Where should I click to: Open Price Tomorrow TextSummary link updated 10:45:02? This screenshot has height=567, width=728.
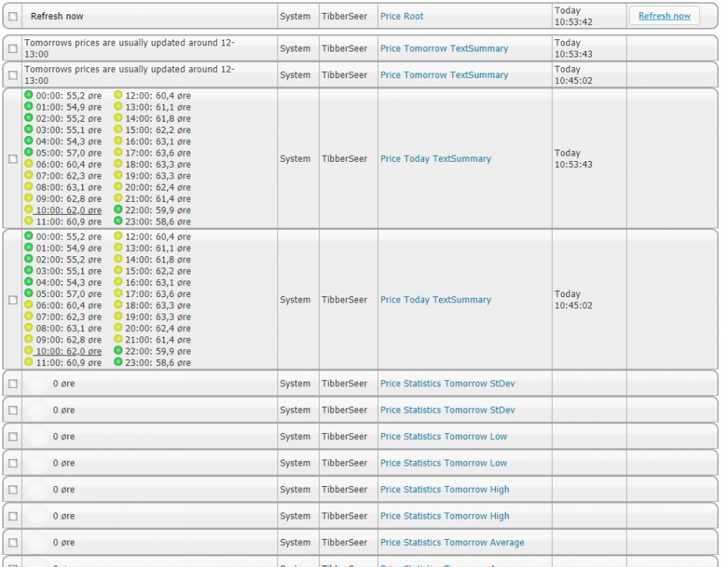click(x=444, y=76)
